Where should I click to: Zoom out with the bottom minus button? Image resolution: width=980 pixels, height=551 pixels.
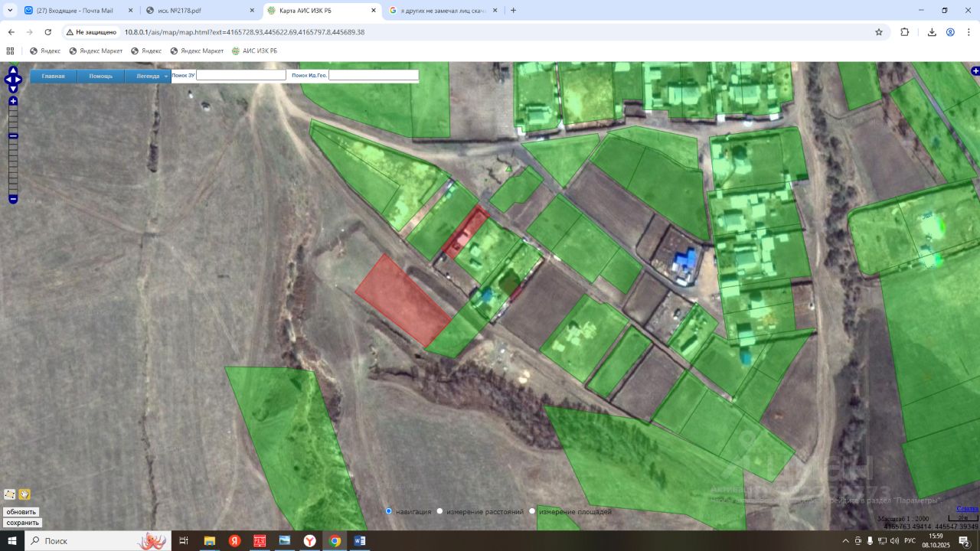13,199
